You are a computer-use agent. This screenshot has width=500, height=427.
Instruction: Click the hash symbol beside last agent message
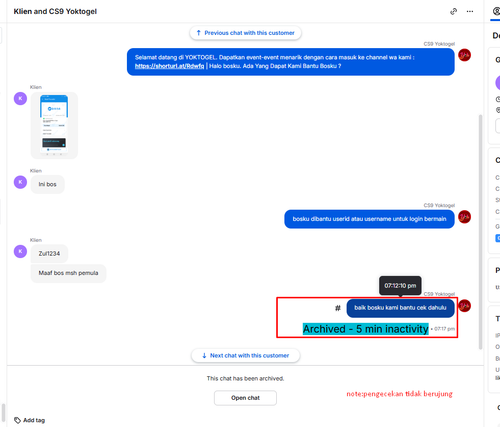click(338, 308)
